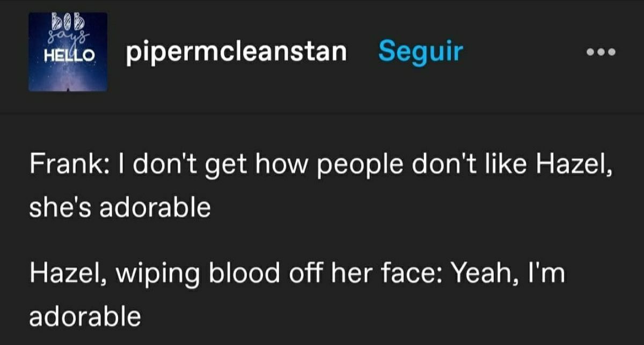Select the Frank quote paragraph
The height and width of the screenshot is (345, 644).
coord(321,184)
